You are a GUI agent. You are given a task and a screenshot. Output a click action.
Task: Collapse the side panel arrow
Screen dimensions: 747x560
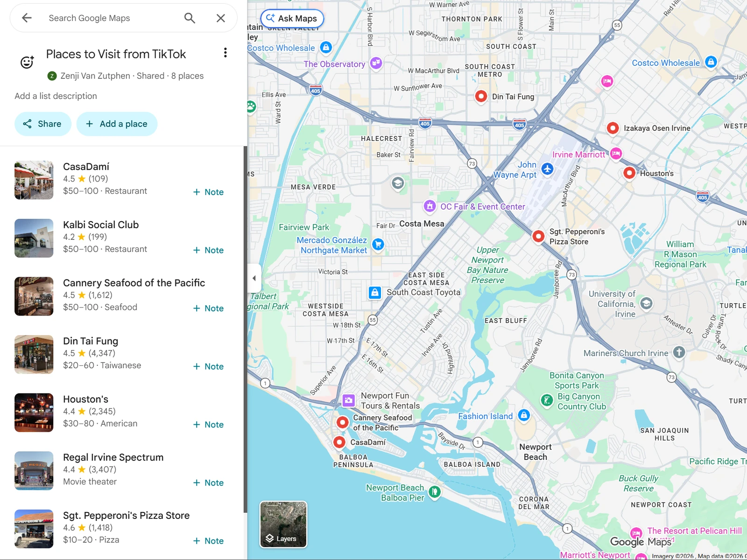(x=254, y=279)
